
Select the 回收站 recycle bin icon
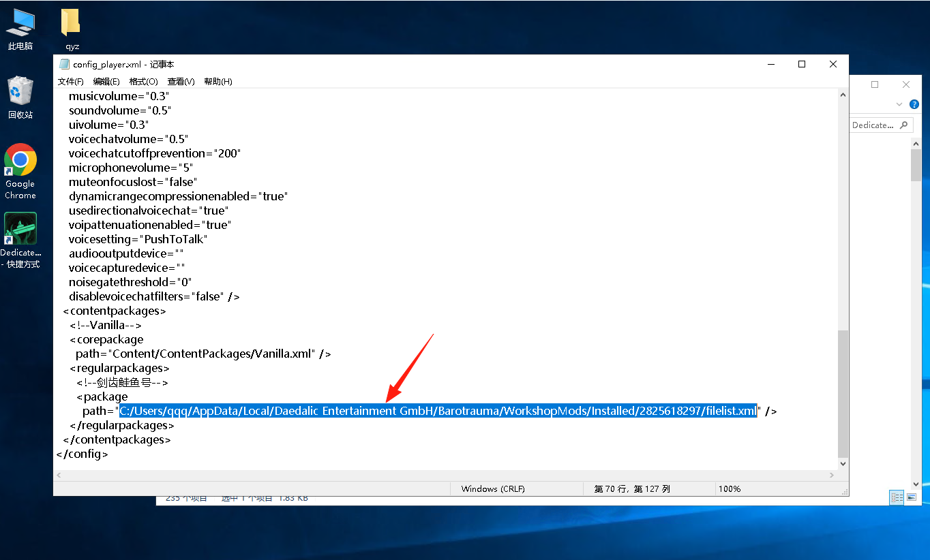(20, 97)
